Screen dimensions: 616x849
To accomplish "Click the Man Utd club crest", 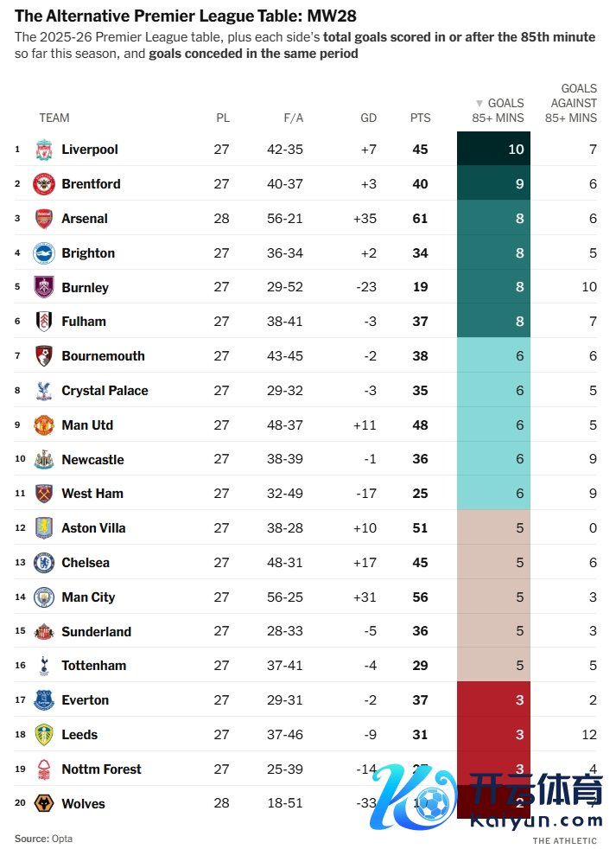I will point(43,425).
